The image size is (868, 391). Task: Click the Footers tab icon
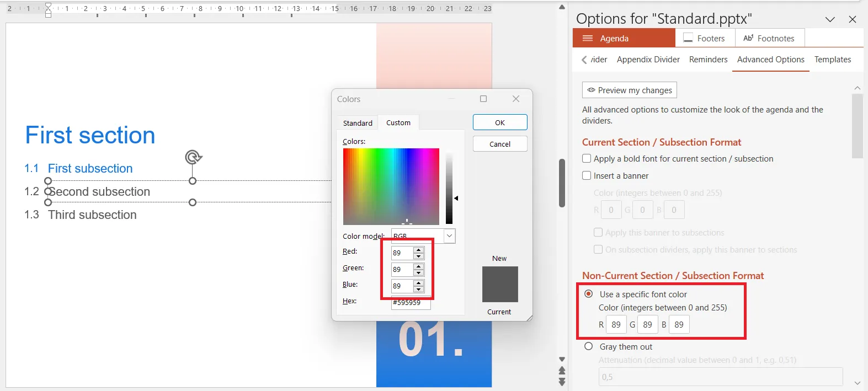(688, 38)
